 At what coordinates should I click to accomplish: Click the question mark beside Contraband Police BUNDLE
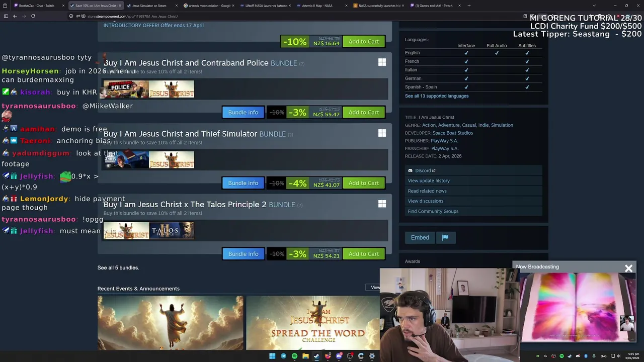(x=302, y=64)
